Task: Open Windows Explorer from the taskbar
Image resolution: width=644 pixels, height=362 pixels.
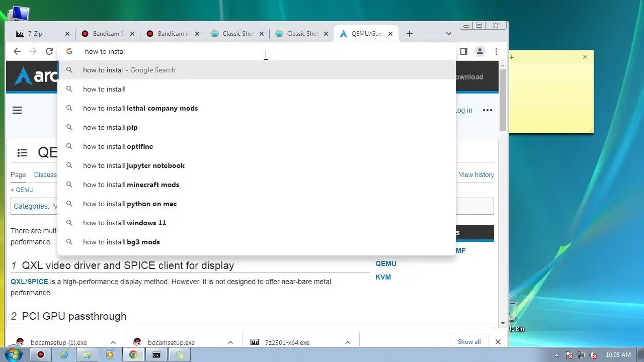Action: 87,354
